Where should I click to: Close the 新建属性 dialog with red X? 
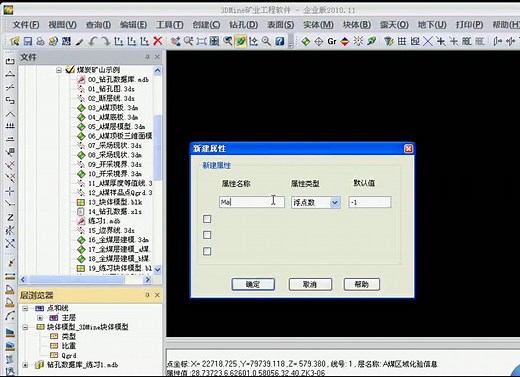(408, 149)
